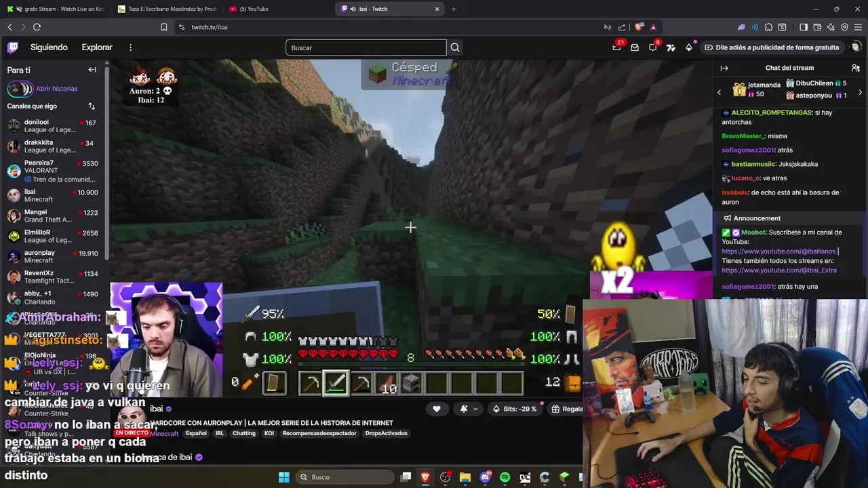868x488 pixels.
Task: Click the Minecraft category link below title
Action: (164, 434)
